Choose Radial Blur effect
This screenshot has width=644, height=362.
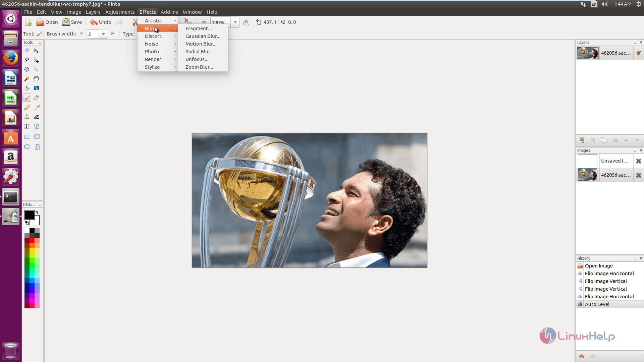point(203,52)
